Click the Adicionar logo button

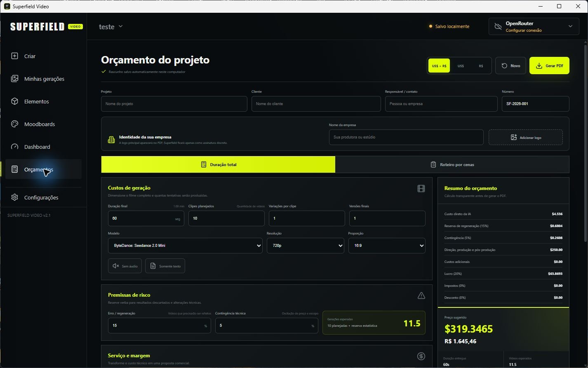525,137
